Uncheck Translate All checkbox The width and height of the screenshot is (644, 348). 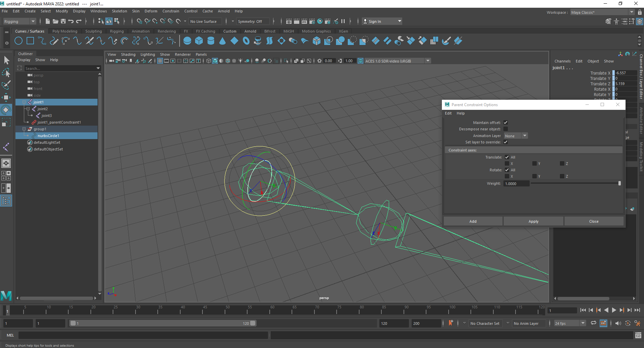tap(507, 157)
